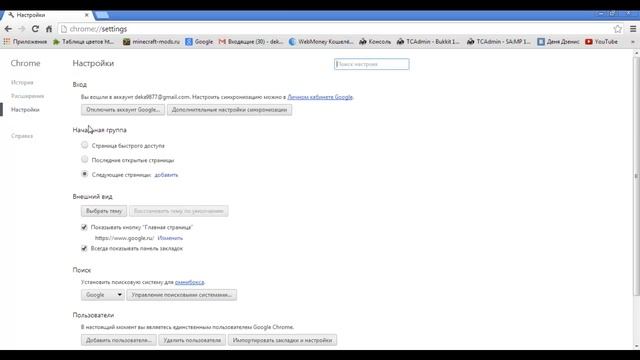The width and height of the screenshot is (640, 360).
Task: Open Справка in the sidebar
Action: pyautogui.click(x=22, y=136)
